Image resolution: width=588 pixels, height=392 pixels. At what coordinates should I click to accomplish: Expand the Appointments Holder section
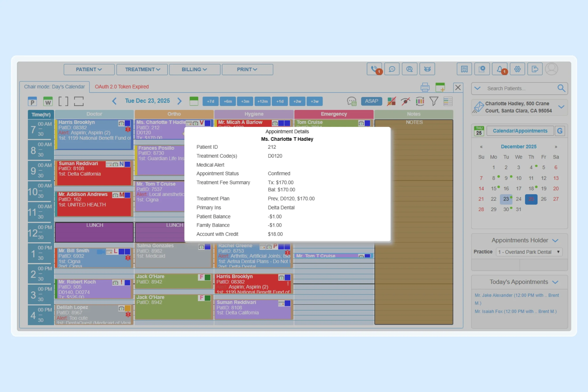tap(556, 241)
